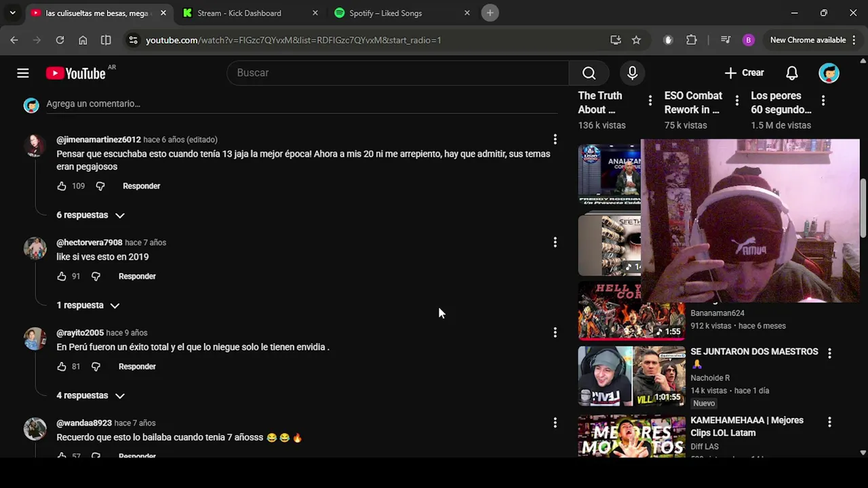Go back in browser history

tap(14, 40)
